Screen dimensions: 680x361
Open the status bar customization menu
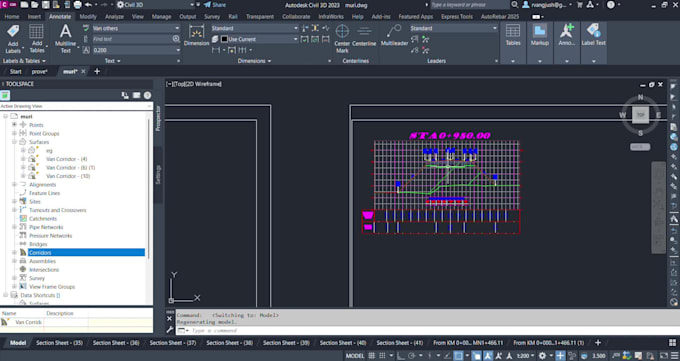pos(675,356)
